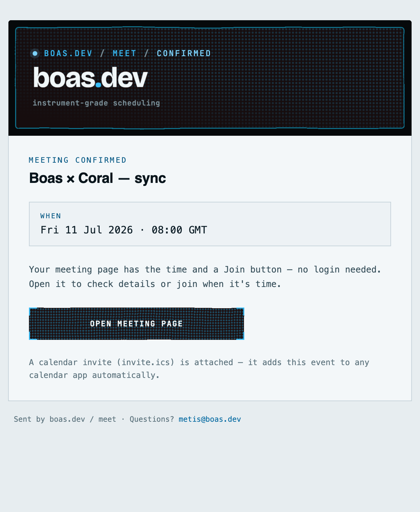Click the 08:00 GMT time text

coord(179,230)
